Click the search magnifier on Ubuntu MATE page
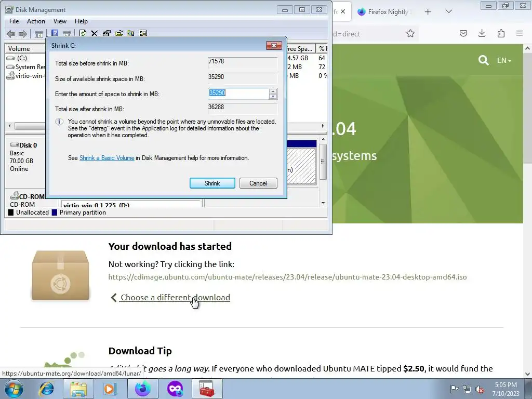Viewport: 532px width, 399px height. tap(484, 60)
